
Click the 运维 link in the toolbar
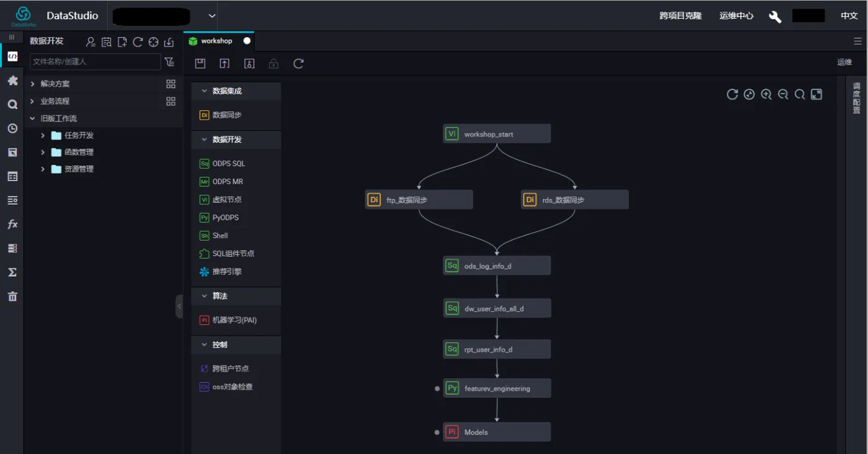[844, 62]
